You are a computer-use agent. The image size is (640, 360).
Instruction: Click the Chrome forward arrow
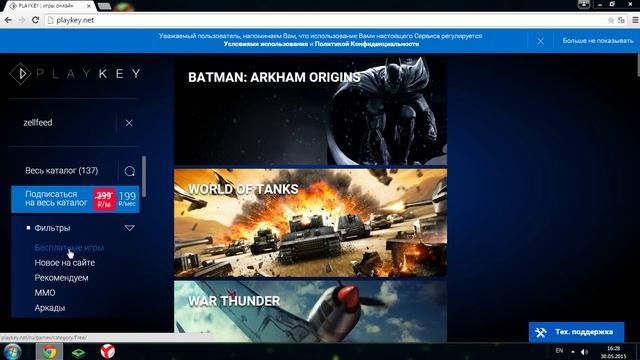22,20
